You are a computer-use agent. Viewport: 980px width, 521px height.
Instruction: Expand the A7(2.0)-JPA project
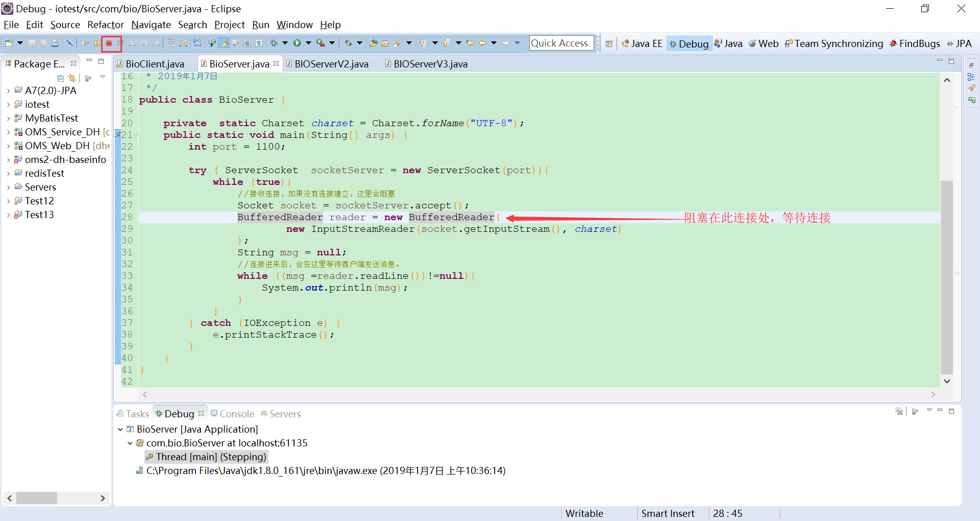9,91
